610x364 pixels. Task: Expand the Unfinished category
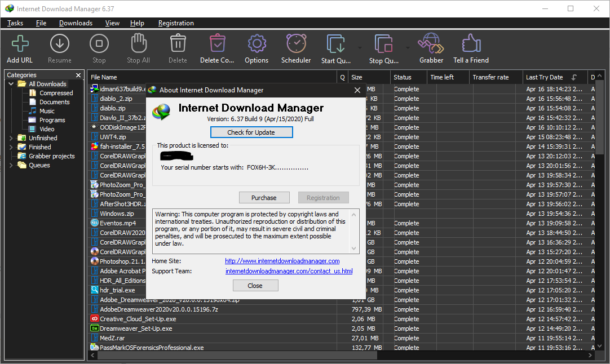(x=11, y=138)
